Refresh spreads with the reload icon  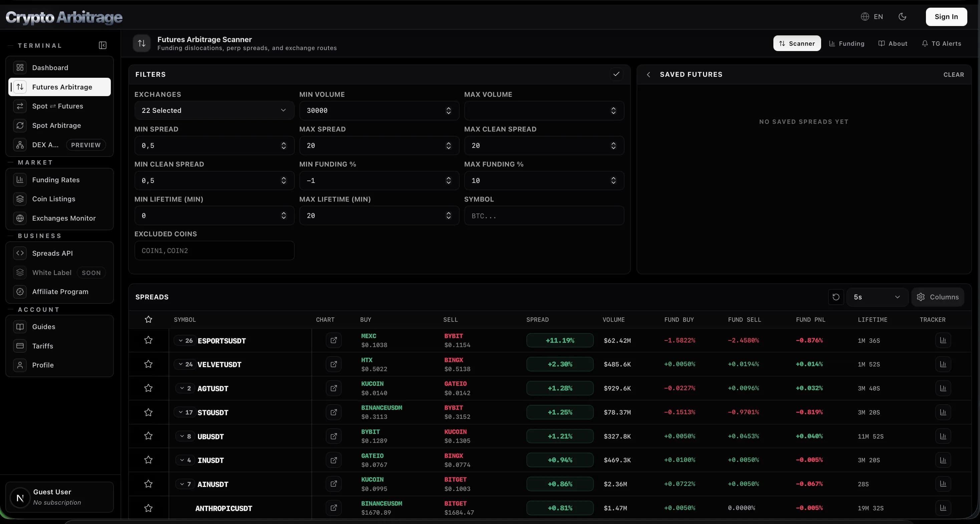(836, 297)
